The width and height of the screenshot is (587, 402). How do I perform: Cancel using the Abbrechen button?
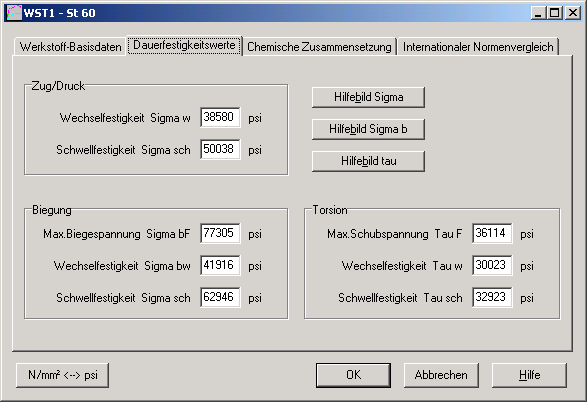click(441, 375)
